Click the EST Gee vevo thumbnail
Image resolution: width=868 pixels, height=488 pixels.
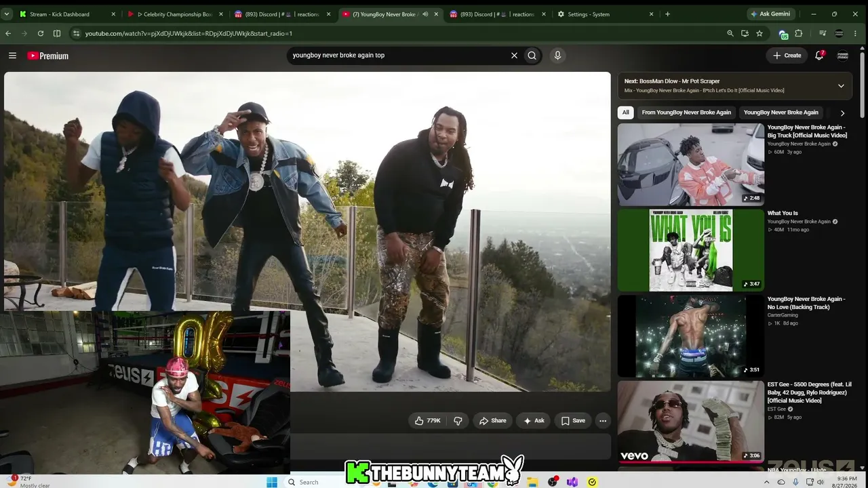click(691, 422)
